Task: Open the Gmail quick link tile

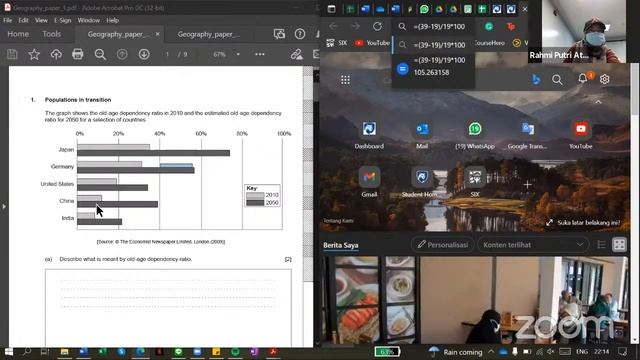Action: click(369, 182)
